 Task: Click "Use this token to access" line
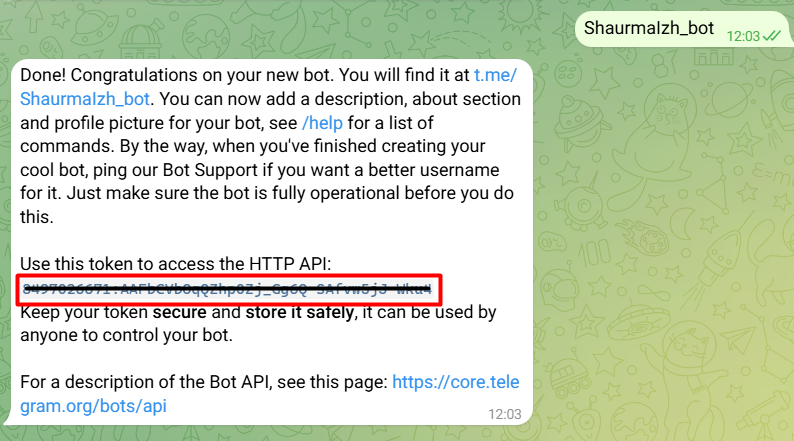(x=175, y=264)
